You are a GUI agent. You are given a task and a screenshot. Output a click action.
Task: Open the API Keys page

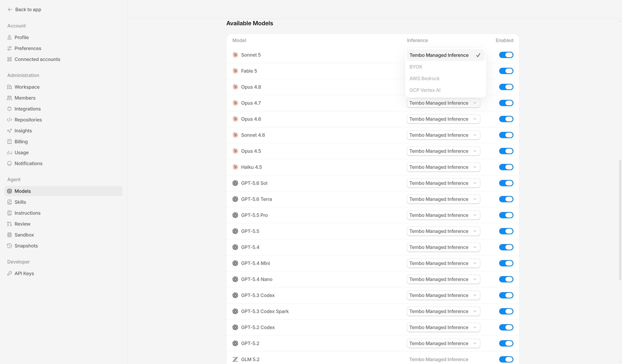click(63, 273)
